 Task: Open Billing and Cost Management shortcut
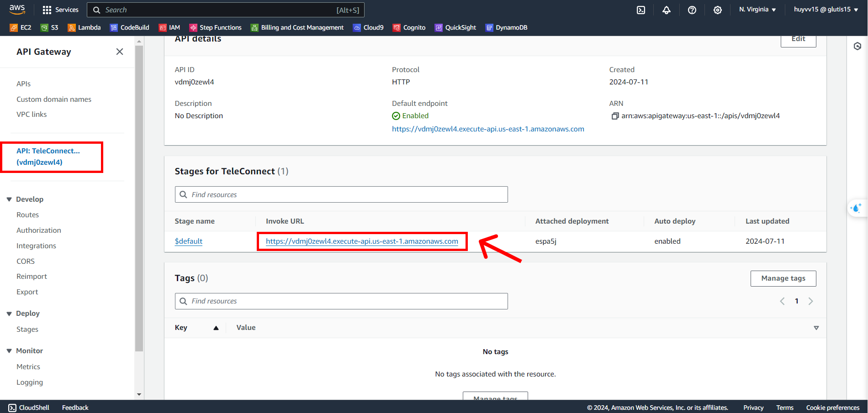tap(297, 27)
